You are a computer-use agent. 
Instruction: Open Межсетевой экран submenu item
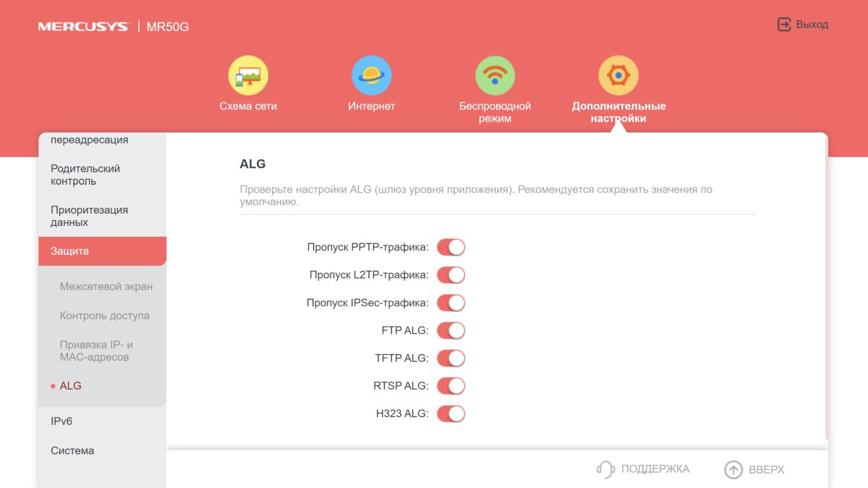point(106,287)
